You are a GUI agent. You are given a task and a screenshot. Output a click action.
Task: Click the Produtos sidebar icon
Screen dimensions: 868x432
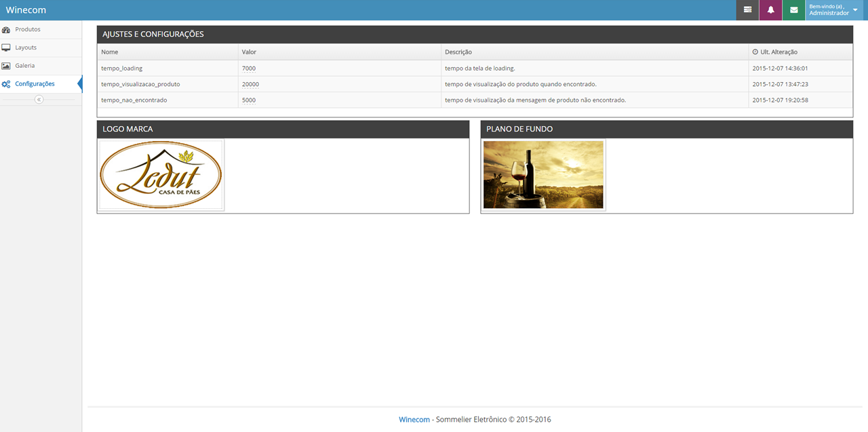click(x=6, y=30)
